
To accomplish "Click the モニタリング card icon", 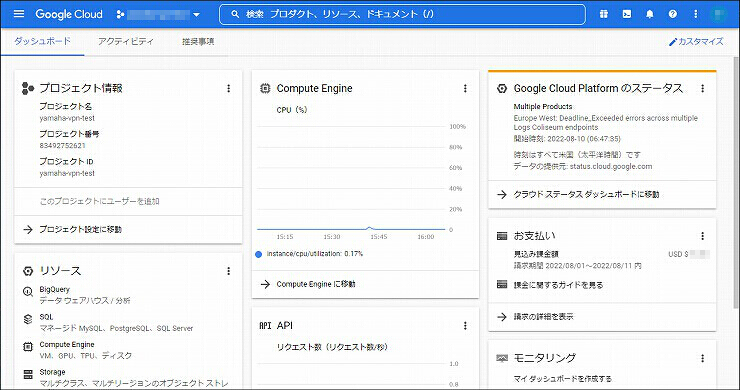I will pyautogui.click(x=502, y=358).
